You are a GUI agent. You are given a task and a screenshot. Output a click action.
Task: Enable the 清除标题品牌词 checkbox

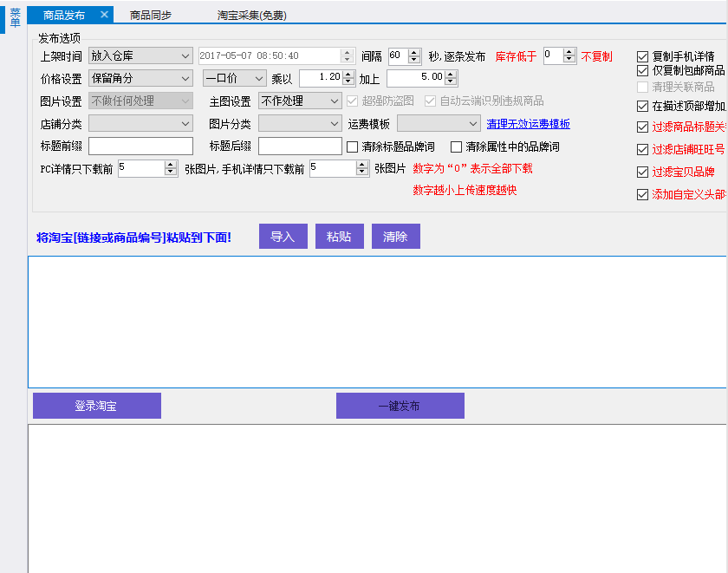pyautogui.click(x=353, y=147)
